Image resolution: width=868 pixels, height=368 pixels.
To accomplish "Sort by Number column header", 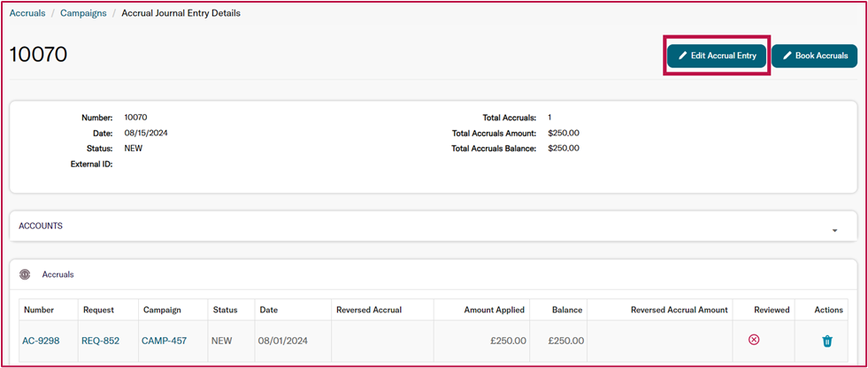I will 39,310.
